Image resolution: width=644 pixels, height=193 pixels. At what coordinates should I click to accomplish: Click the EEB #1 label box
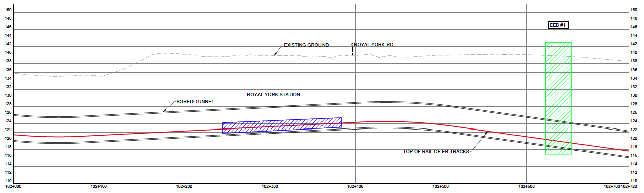(558, 25)
